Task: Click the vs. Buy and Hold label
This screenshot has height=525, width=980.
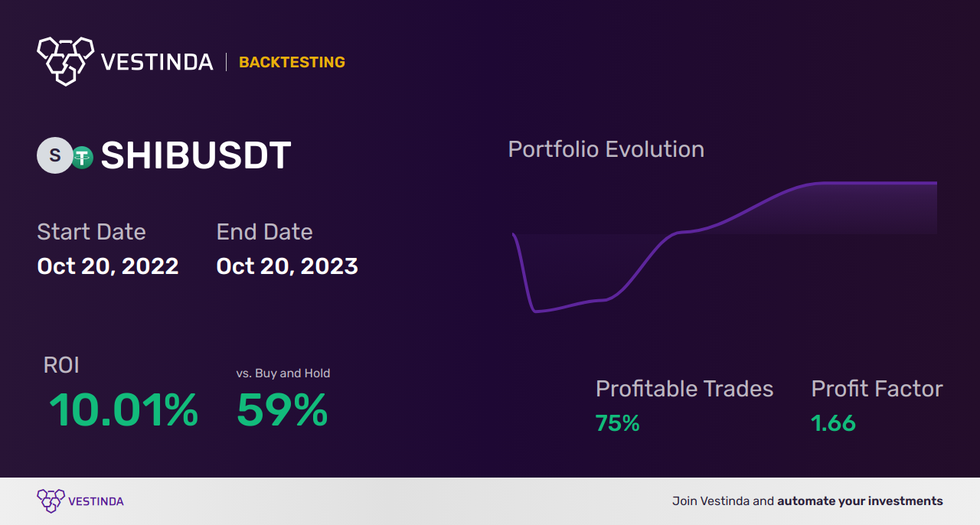Action: 283,373
